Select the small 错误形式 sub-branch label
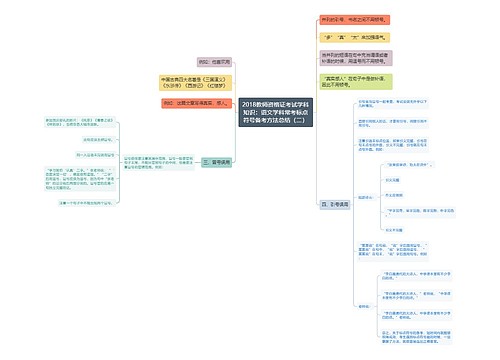This screenshot has height=360, width=500. [365, 197]
